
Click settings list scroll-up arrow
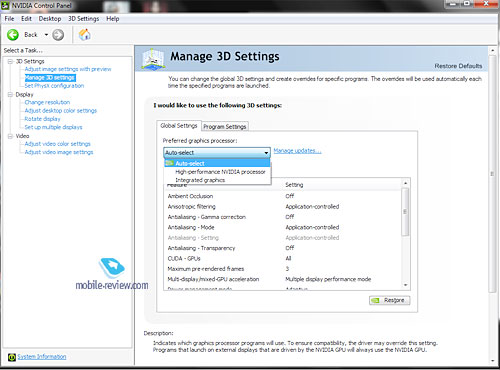point(405,183)
